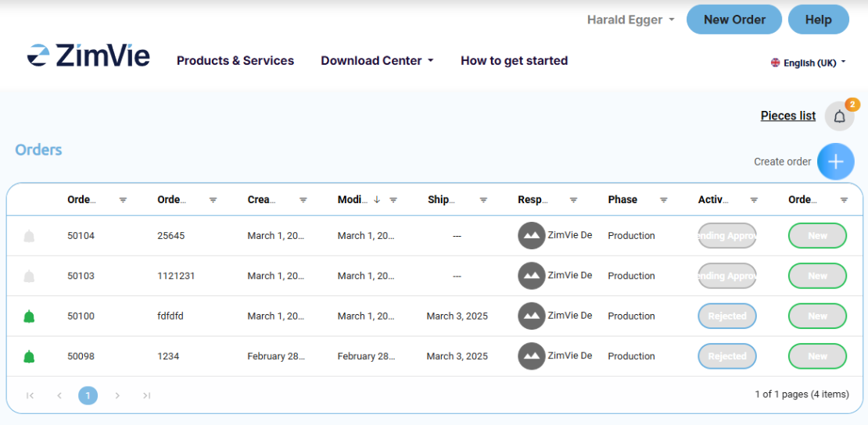Click responsible avatar icon for order 50098
The width and height of the screenshot is (868, 425).
[x=531, y=356]
